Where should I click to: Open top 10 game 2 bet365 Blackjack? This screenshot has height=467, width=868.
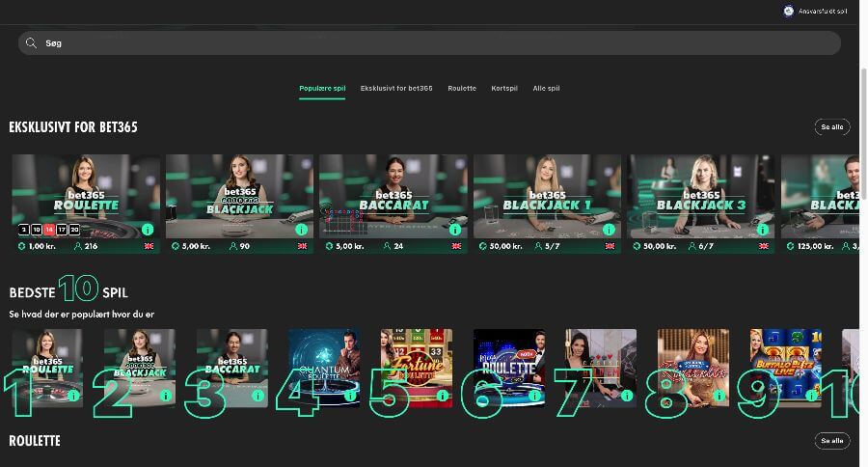tap(140, 368)
